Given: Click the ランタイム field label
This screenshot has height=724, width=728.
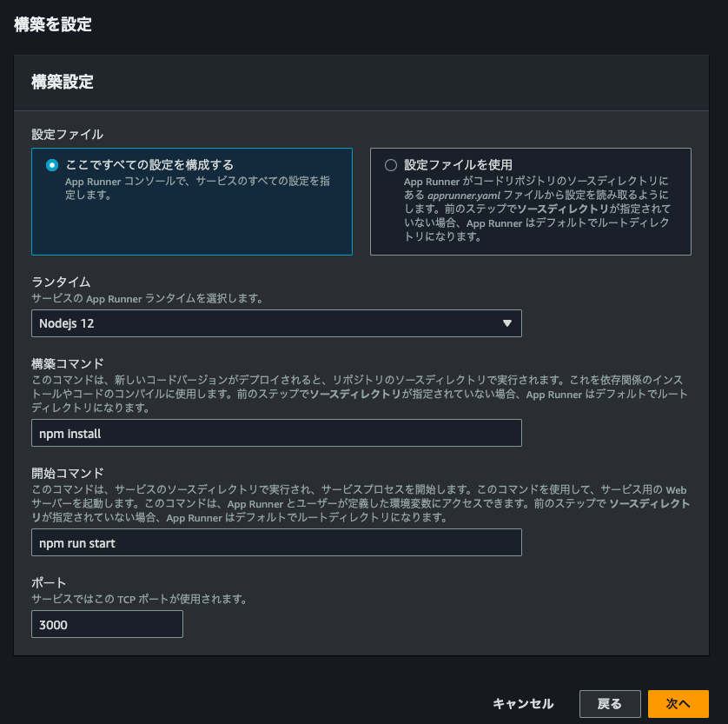Looking at the screenshot, I should point(61,282).
